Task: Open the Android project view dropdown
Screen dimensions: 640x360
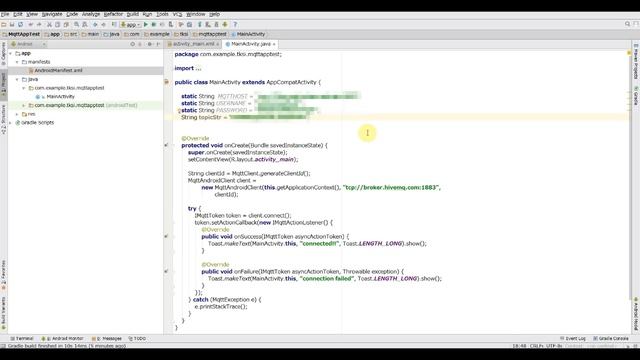Action: tap(28, 44)
